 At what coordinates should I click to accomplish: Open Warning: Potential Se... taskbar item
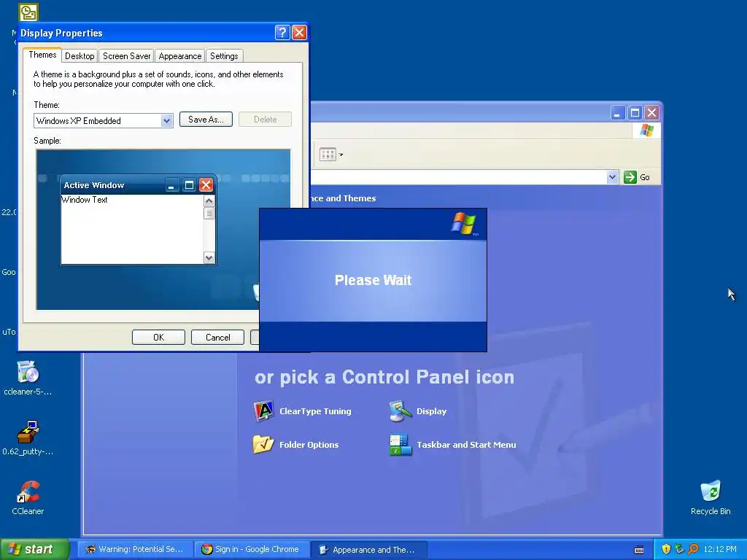(x=135, y=549)
